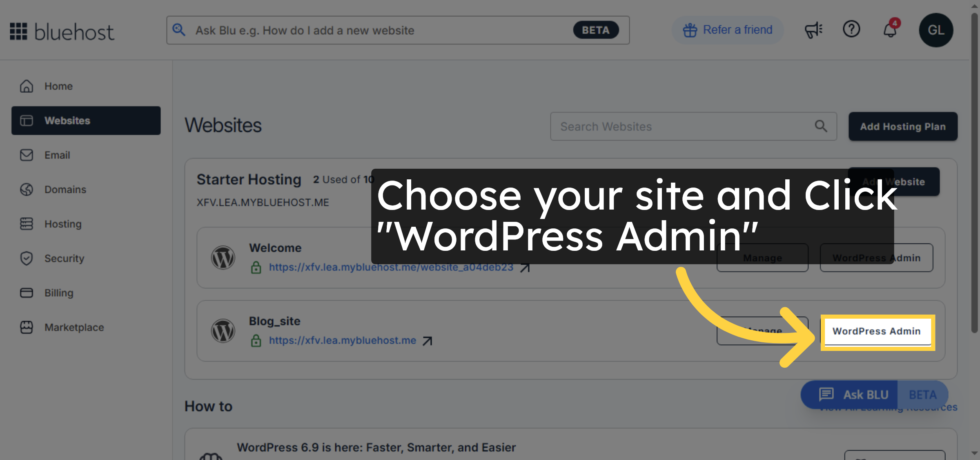Open the Marketplace section
The width and height of the screenshot is (980, 460).
[x=73, y=327]
